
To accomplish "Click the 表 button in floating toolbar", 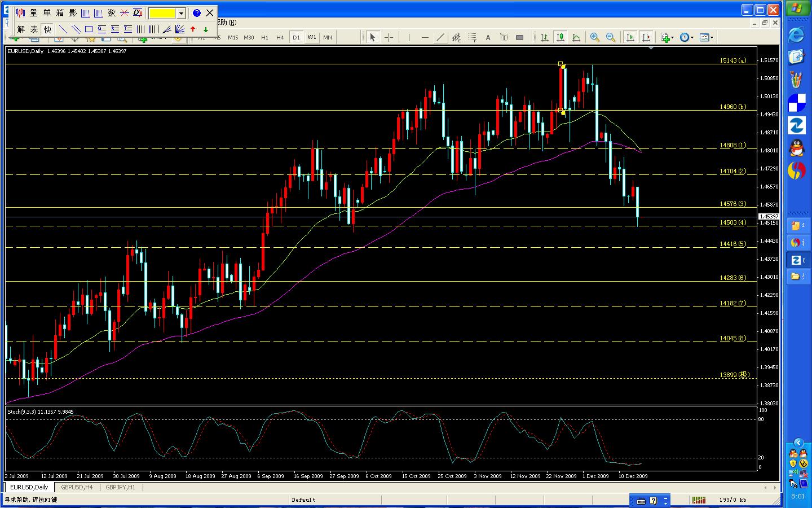I will click(34, 29).
